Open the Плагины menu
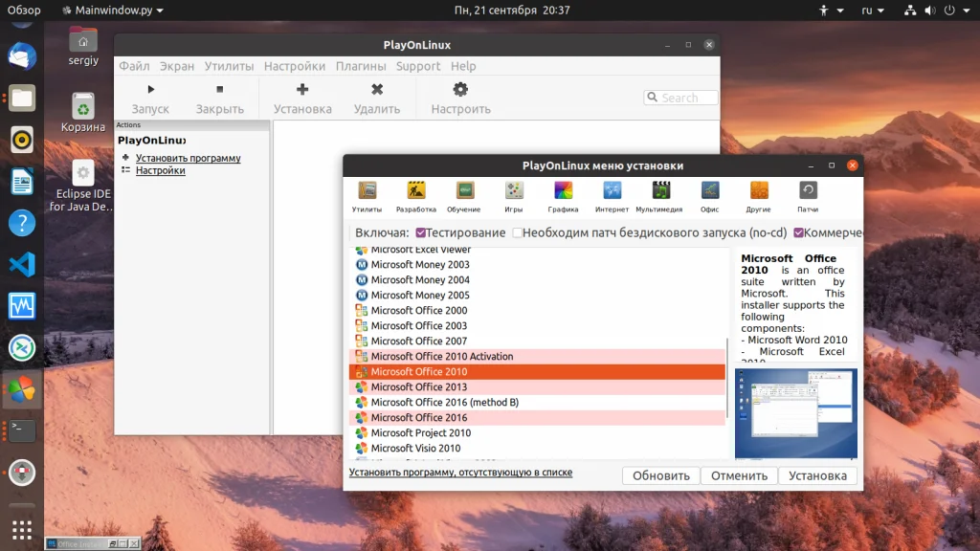Screen dimensions: 980x551 pos(361,66)
